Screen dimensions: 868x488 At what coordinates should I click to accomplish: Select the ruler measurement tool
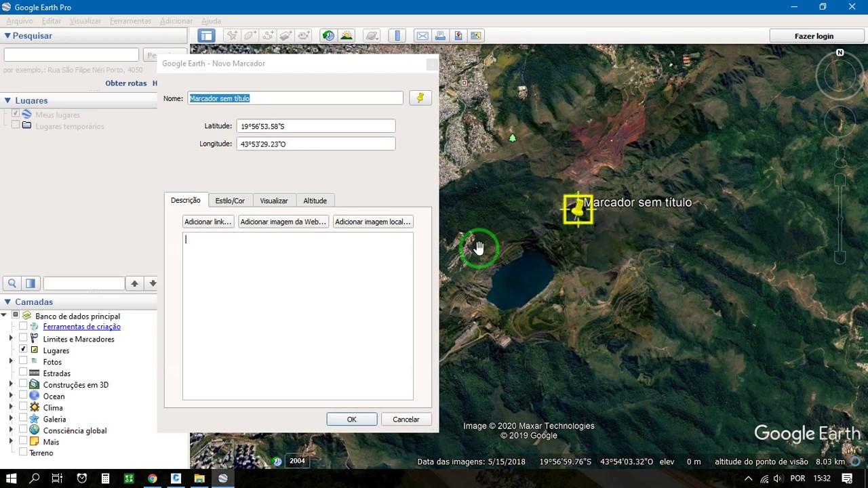pos(397,36)
